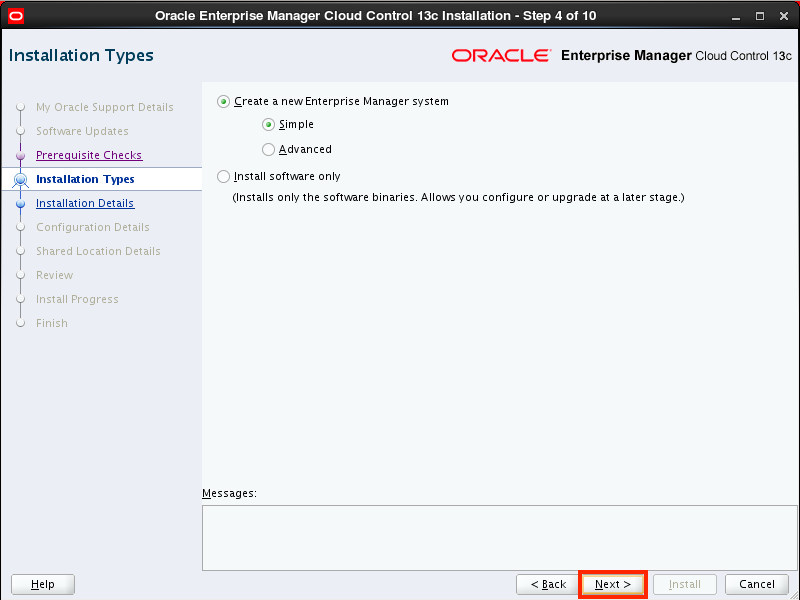Click the Install Progress step text
This screenshot has width=800, height=600.
77,299
